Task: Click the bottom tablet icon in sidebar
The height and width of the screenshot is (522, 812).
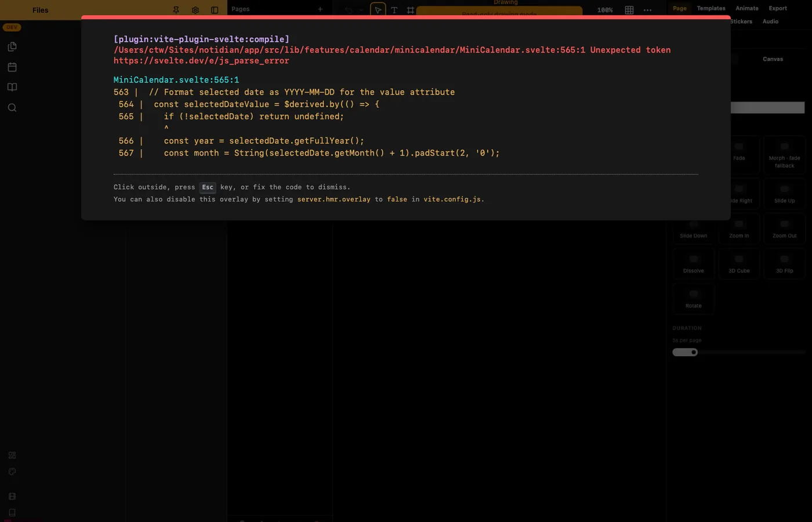Action: (12, 513)
